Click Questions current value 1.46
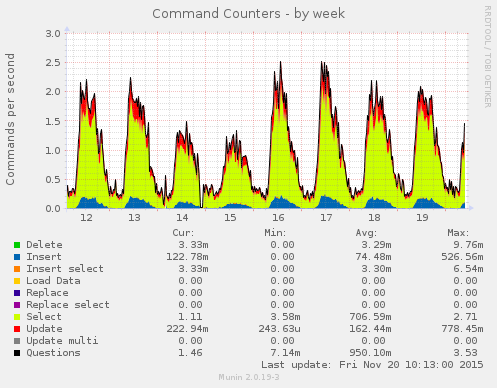 tap(190, 353)
